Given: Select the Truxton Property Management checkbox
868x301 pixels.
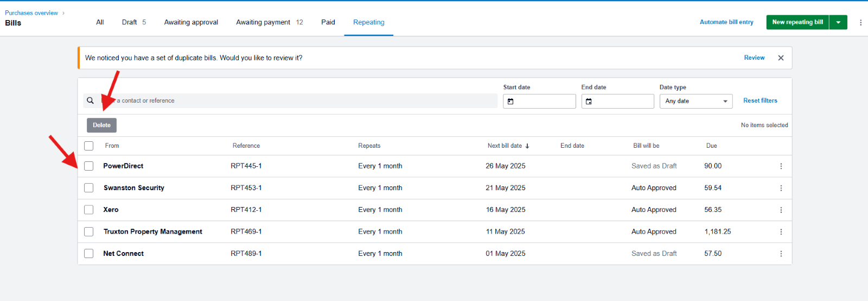Looking at the screenshot, I should click(x=89, y=232).
